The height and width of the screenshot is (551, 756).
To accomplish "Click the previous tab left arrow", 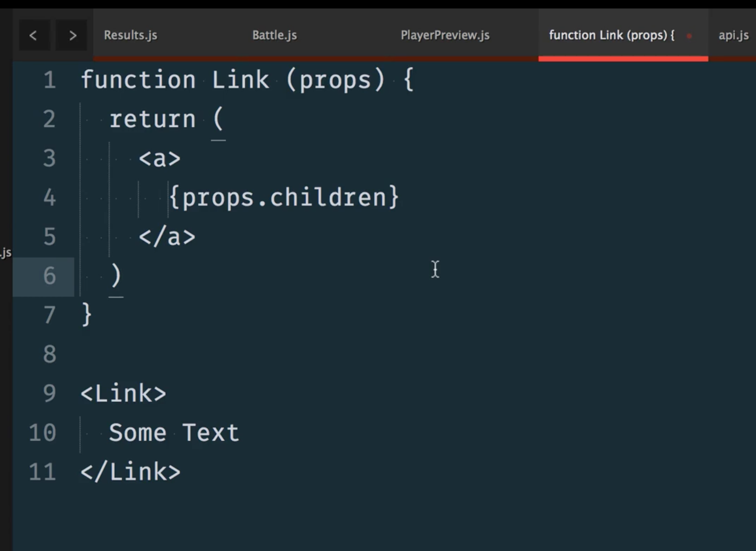I will coord(33,35).
